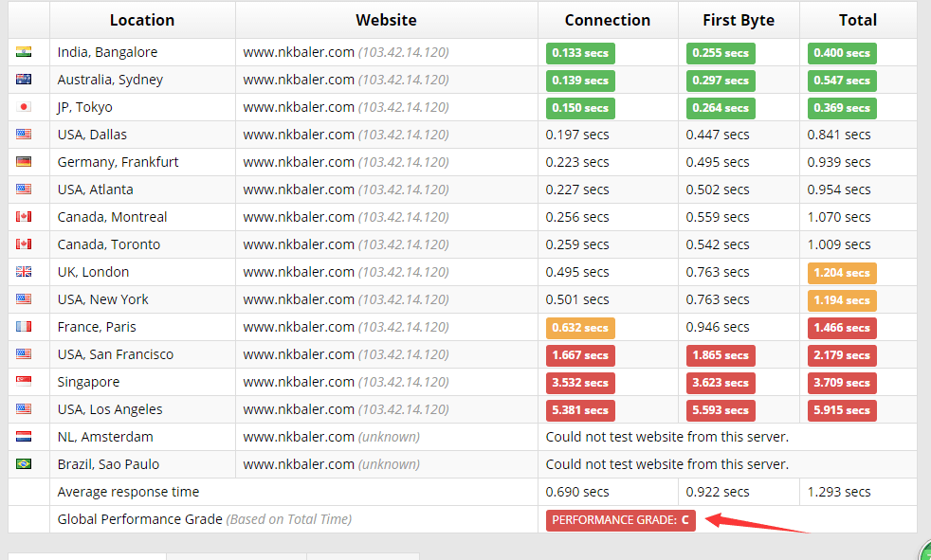Click the flag icon beside Canada, Toronto
The image size is (931, 560).
(x=24, y=244)
